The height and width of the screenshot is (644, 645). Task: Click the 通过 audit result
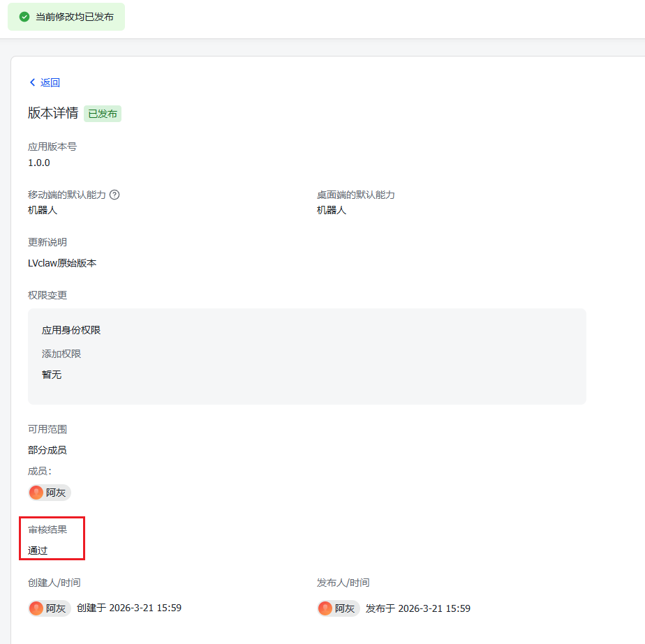(38, 551)
